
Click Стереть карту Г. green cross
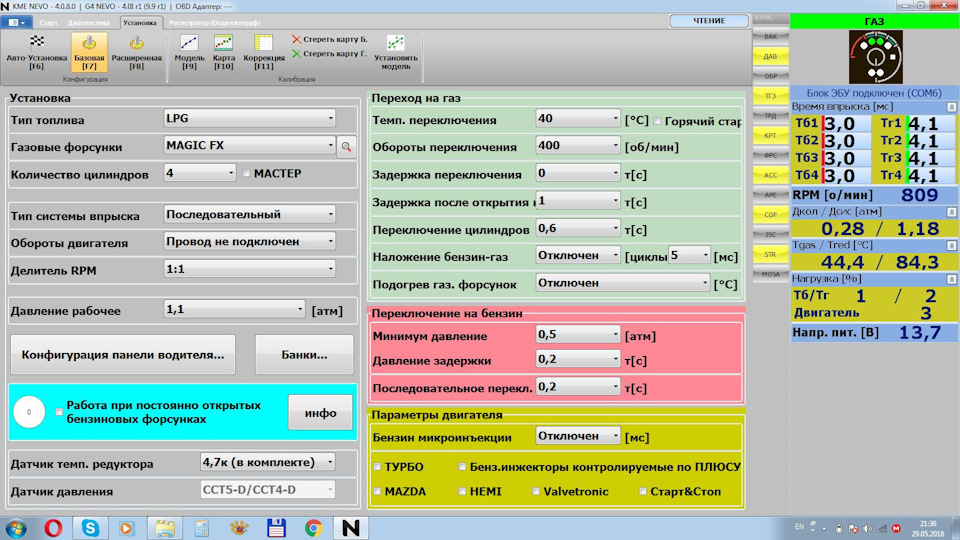point(330,54)
